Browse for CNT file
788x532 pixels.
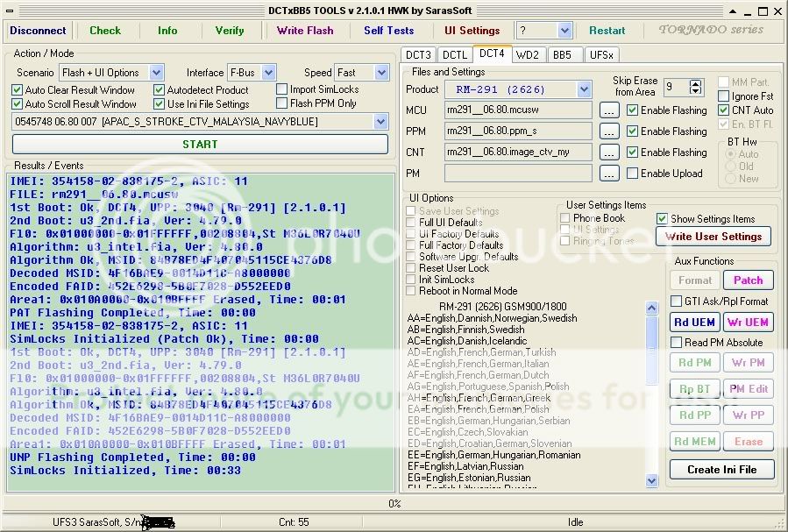[x=609, y=153]
